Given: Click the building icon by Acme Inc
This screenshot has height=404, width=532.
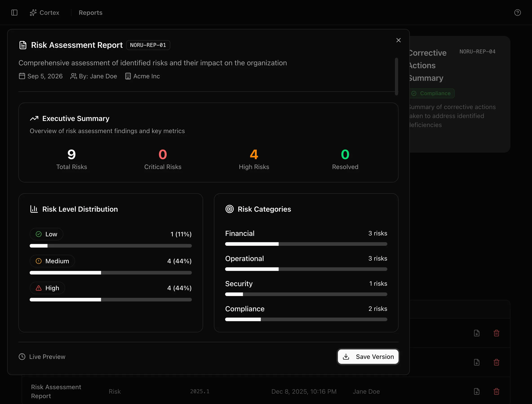Looking at the screenshot, I should tap(128, 76).
